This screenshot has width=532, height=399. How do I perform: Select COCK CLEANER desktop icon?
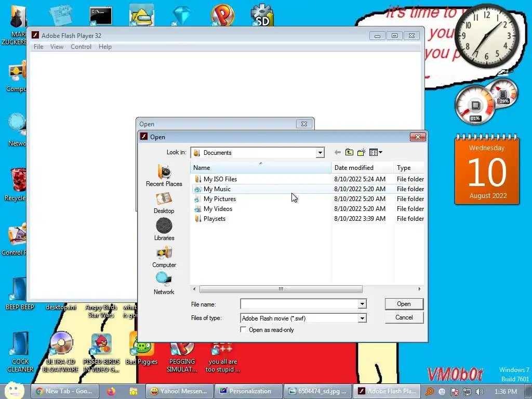coord(20,352)
